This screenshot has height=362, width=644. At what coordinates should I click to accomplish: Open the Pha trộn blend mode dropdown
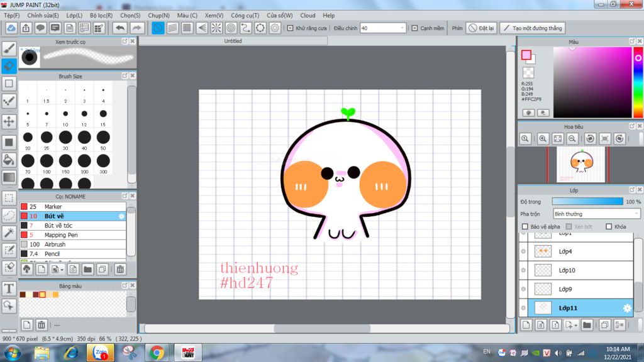pyautogui.click(x=596, y=214)
